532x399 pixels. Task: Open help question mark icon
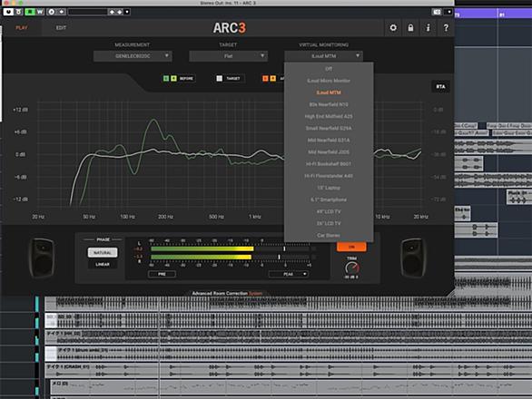click(446, 28)
